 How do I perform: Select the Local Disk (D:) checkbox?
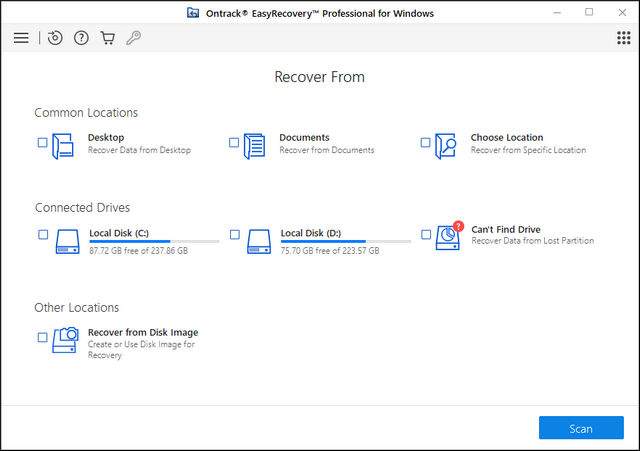pyautogui.click(x=235, y=234)
